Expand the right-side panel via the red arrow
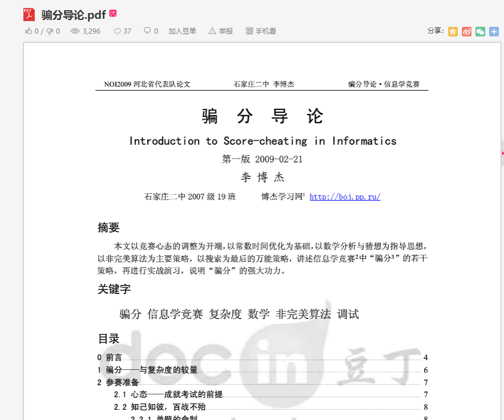 coord(502,153)
